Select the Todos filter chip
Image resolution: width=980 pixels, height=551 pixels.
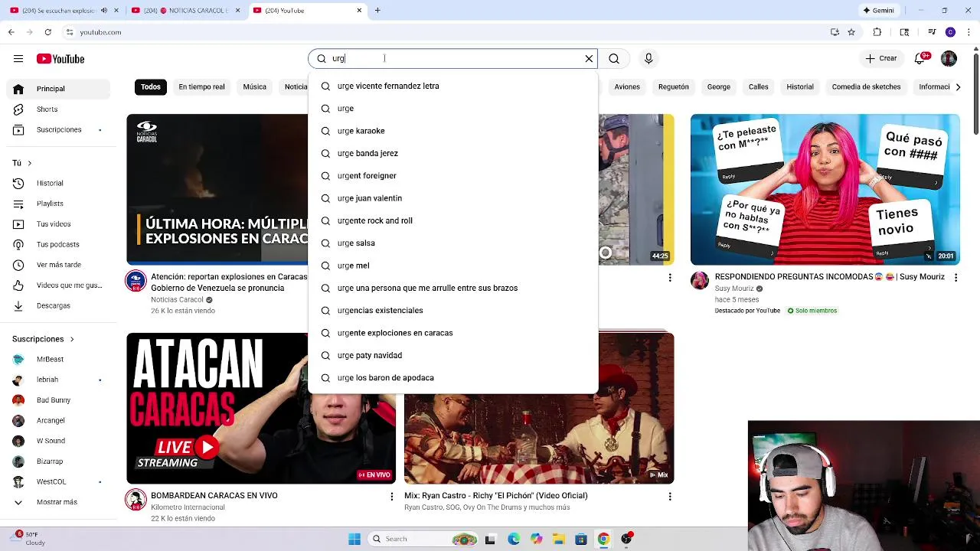pyautogui.click(x=151, y=86)
